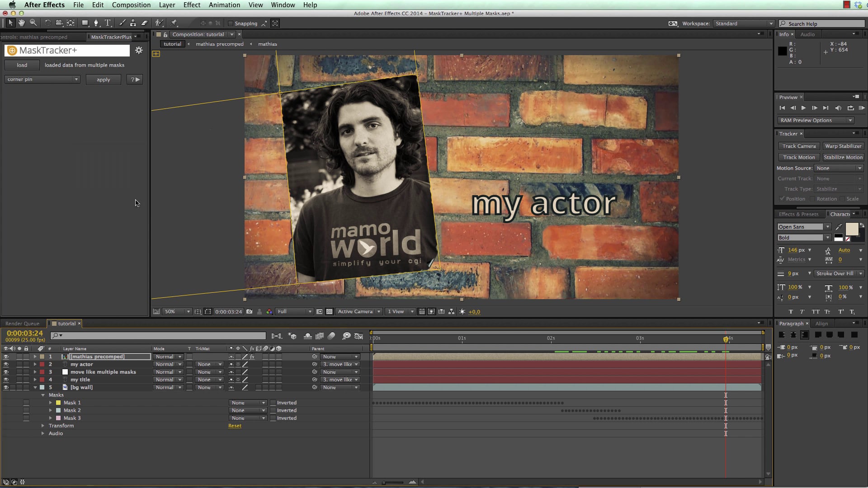Click the Load button in MaskTracker+
The image size is (868, 488).
click(x=21, y=64)
